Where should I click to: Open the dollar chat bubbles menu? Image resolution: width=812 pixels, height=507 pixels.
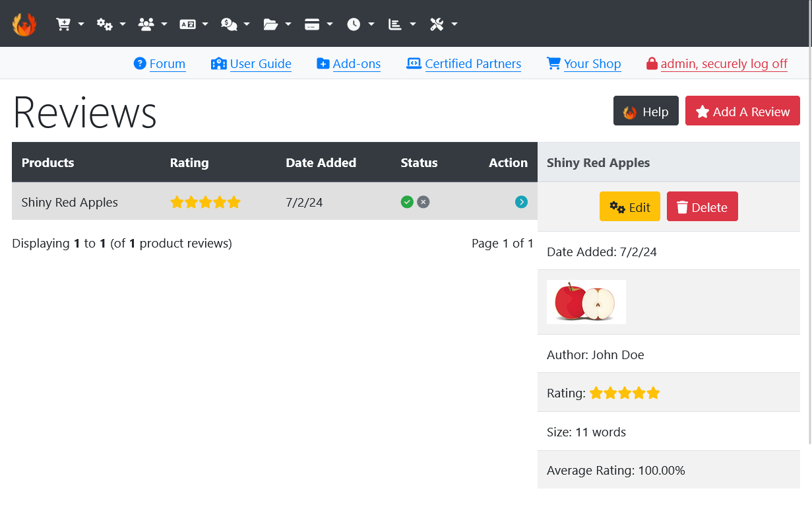pos(235,24)
